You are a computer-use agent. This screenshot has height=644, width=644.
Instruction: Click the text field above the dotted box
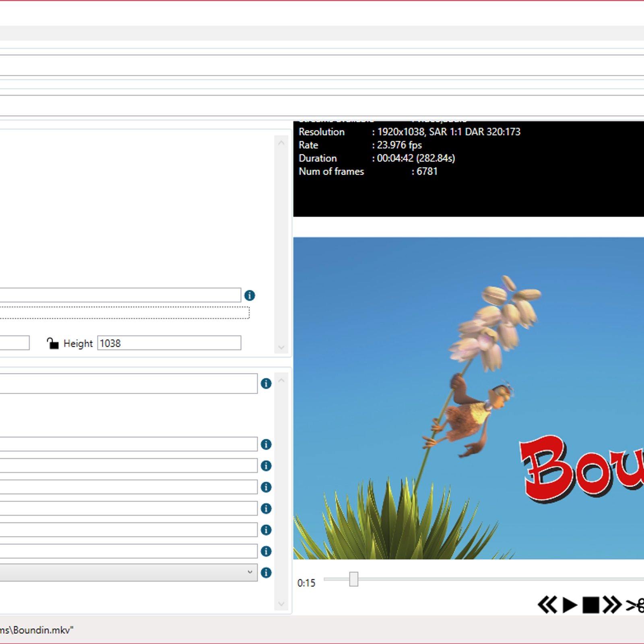120,295
